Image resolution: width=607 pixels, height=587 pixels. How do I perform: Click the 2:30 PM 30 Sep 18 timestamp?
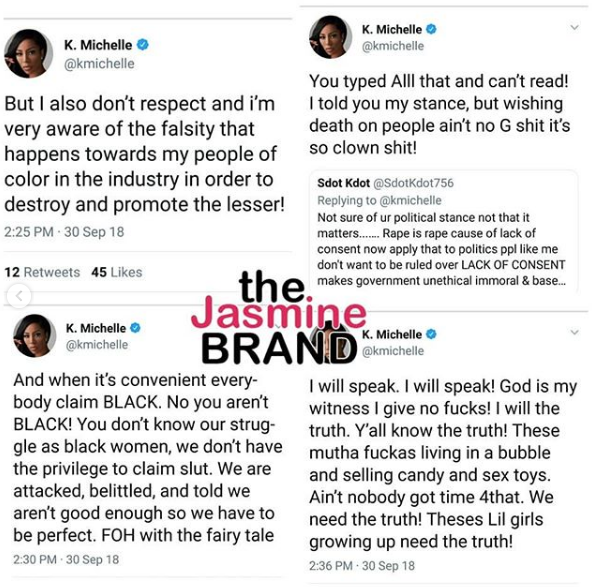click(x=66, y=560)
